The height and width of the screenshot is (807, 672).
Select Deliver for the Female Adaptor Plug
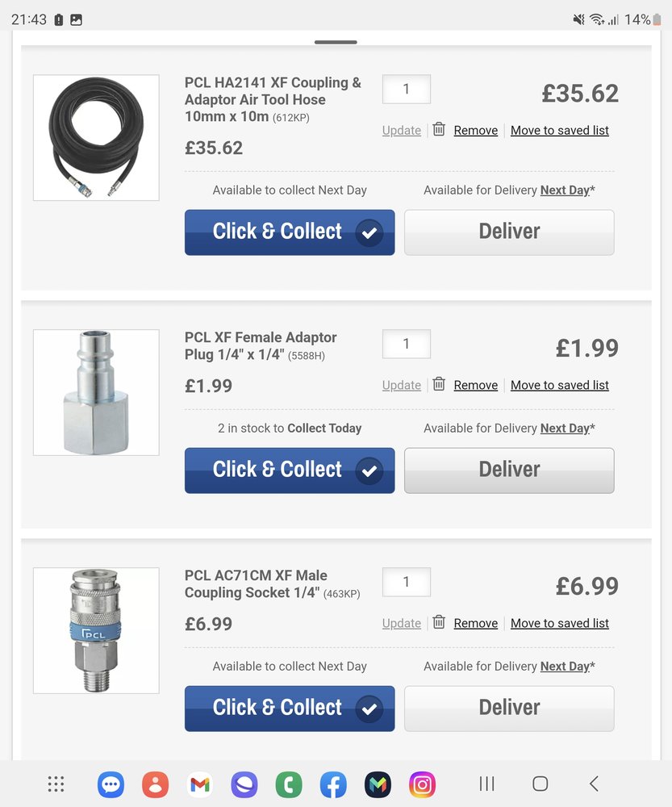509,470
